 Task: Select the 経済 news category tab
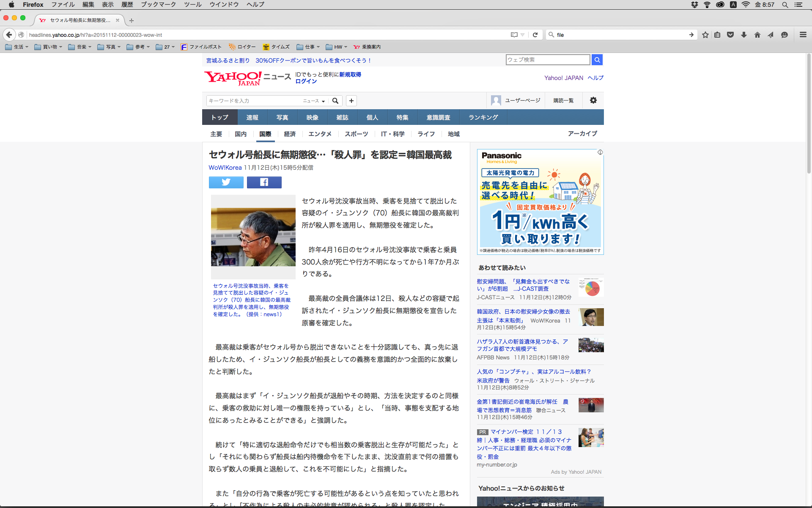tap(290, 134)
